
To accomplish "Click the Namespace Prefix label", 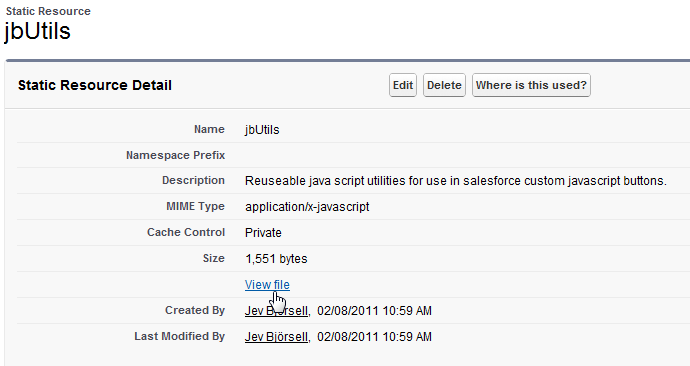I will click(176, 155).
